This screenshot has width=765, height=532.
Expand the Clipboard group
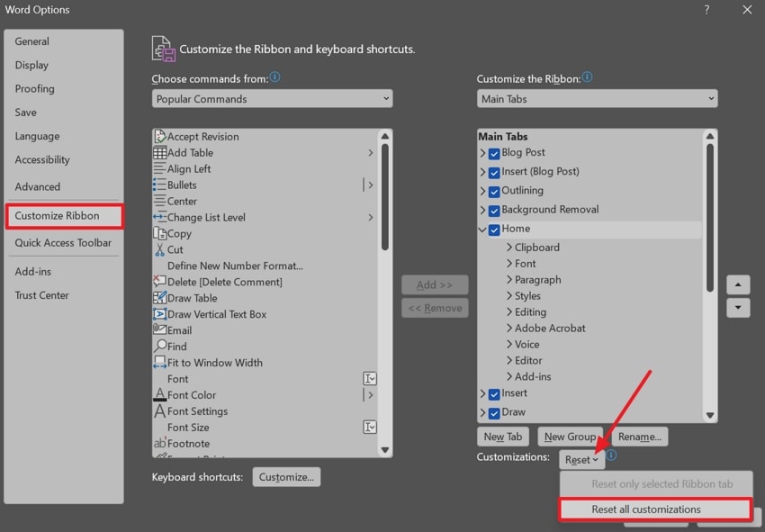pos(509,247)
